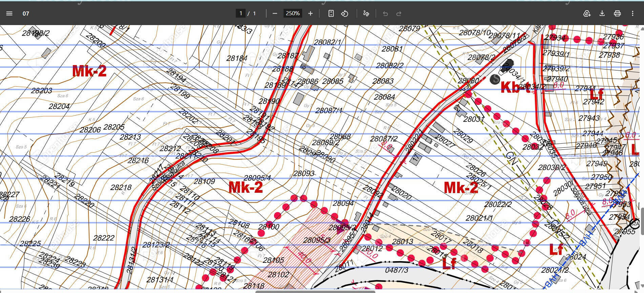644x293 pixels.
Task: Download the PDF file
Action: coord(602,14)
